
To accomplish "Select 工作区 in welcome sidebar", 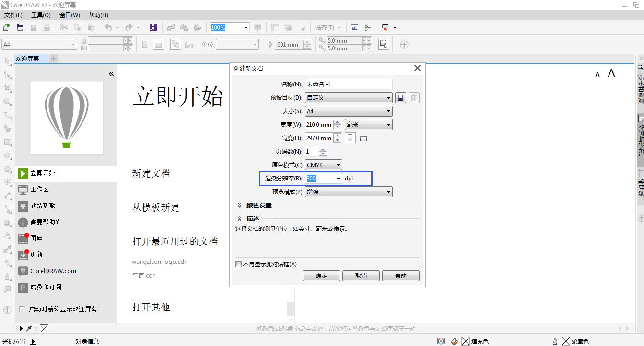I will (66, 190).
